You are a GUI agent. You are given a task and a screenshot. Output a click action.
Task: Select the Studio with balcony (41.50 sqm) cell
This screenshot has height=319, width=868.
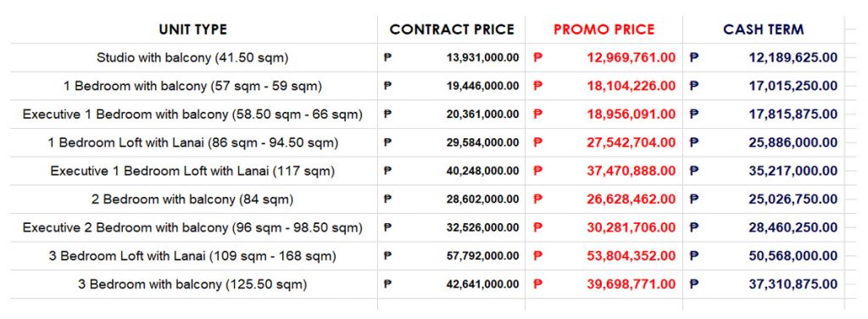pos(192,58)
